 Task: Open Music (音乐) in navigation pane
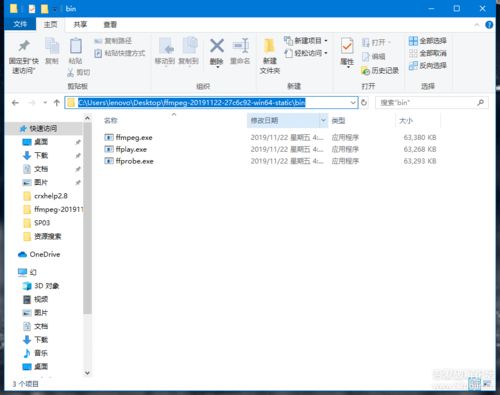click(x=35, y=353)
